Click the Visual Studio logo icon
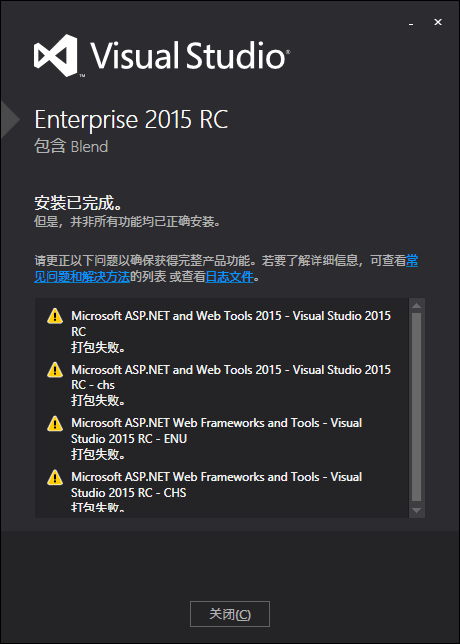 click(x=55, y=55)
